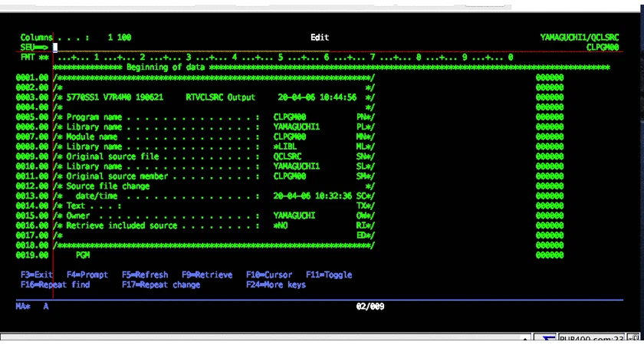The image size is (644, 345).
Task: Click sequence number 0015.00
Action: point(32,215)
